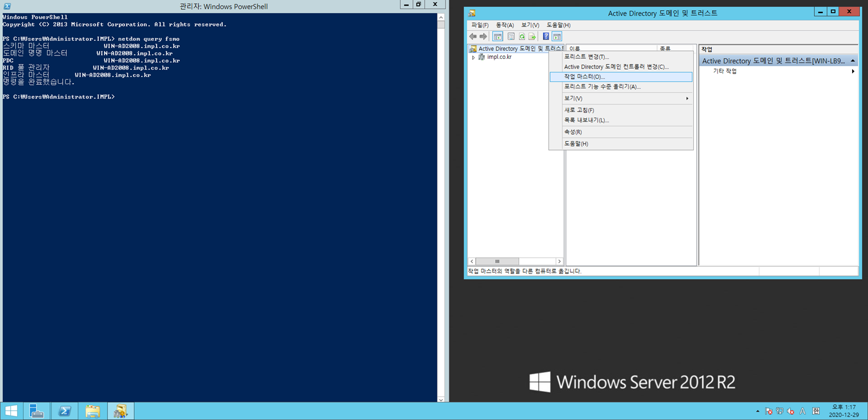868x420 pixels.
Task: Open File Explorer from the taskbar
Action: click(x=93, y=411)
